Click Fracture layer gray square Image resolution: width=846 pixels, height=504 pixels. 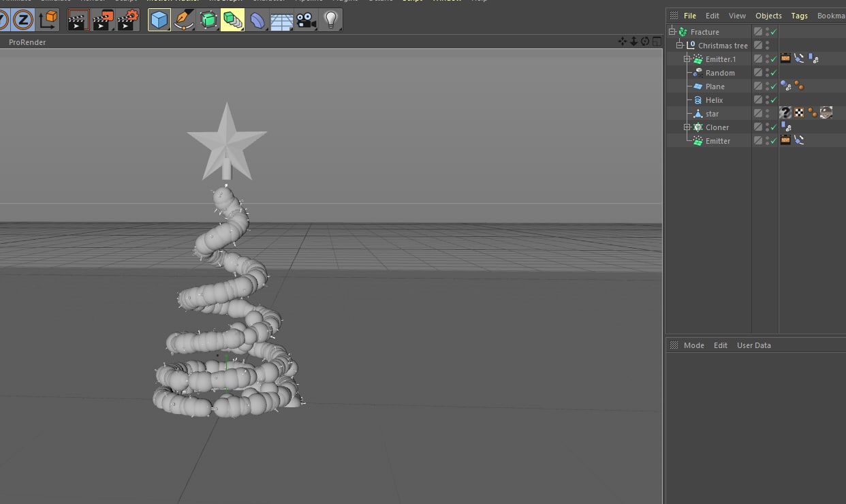tap(758, 32)
